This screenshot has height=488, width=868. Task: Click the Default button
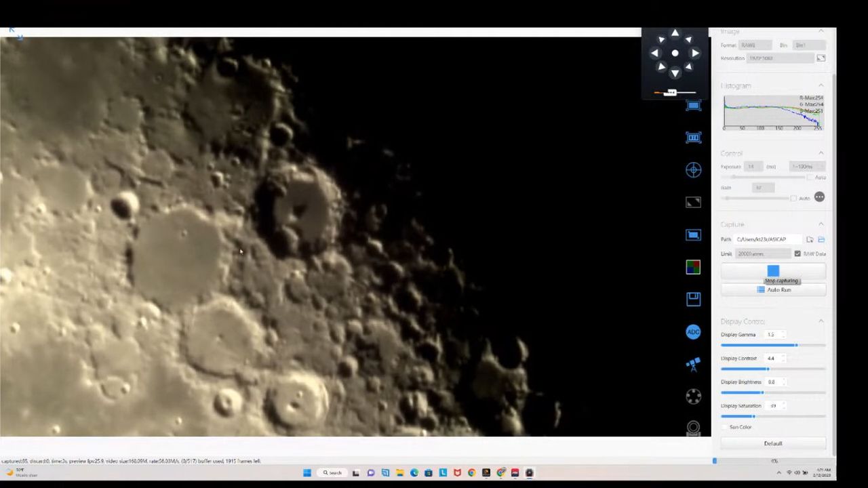[x=773, y=443]
